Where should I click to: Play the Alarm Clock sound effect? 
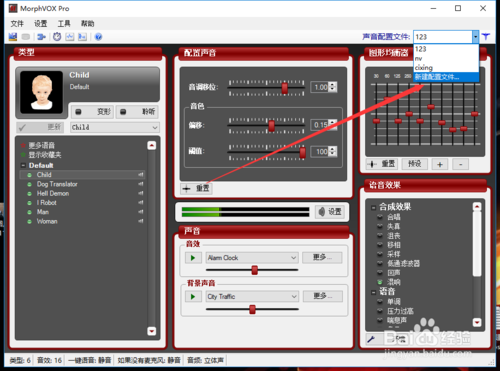(x=193, y=258)
